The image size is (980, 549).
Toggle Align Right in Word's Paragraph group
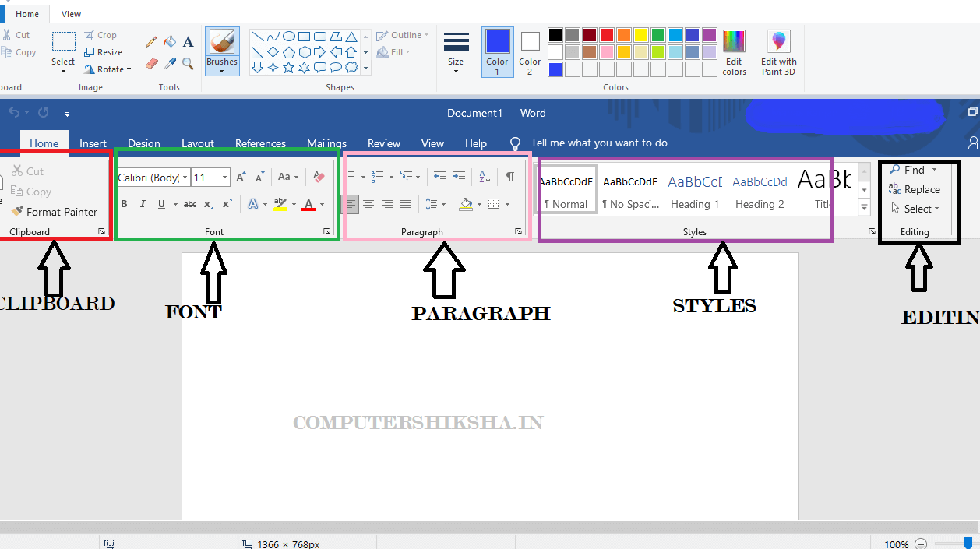[x=387, y=204]
